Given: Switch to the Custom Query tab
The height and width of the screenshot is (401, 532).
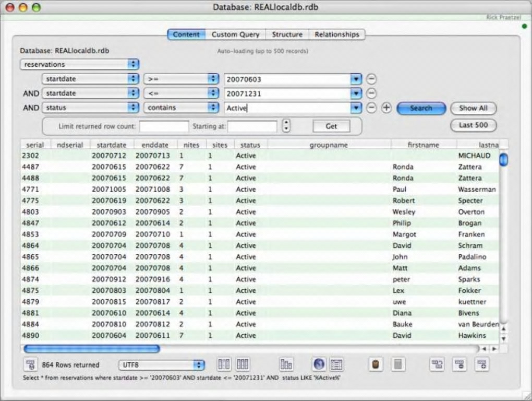Looking at the screenshot, I should (x=235, y=34).
